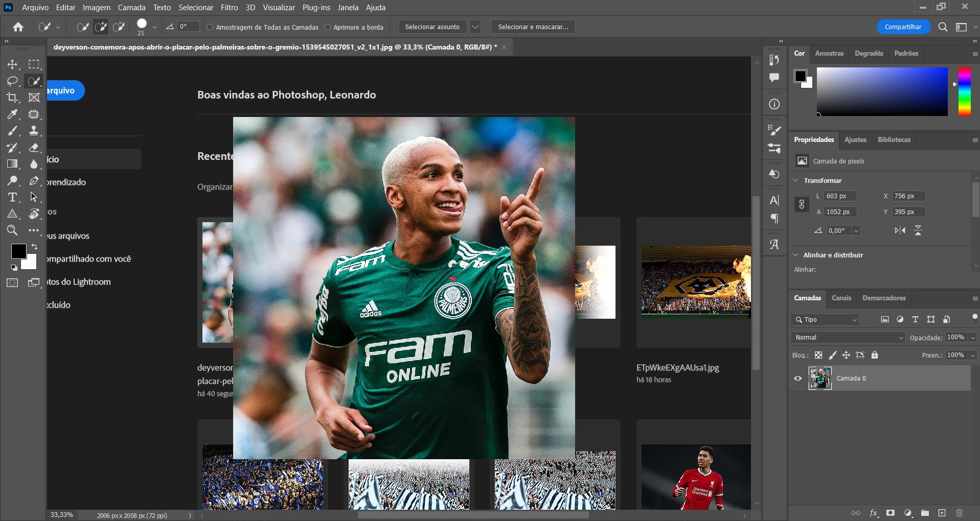Open layer styles fx menu
Image resolution: width=980 pixels, height=521 pixels.
[874, 513]
